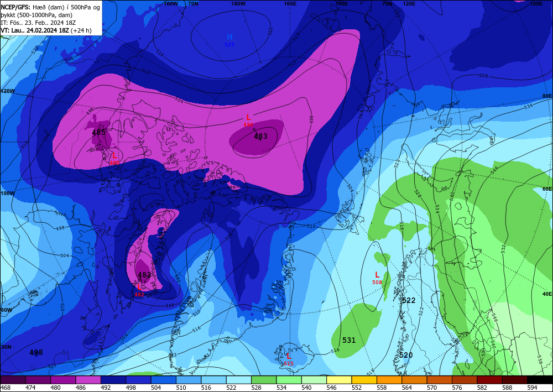This screenshot has height=392, width=553.
Task: Click the 80E longitude label
Action: coord(547,96)
